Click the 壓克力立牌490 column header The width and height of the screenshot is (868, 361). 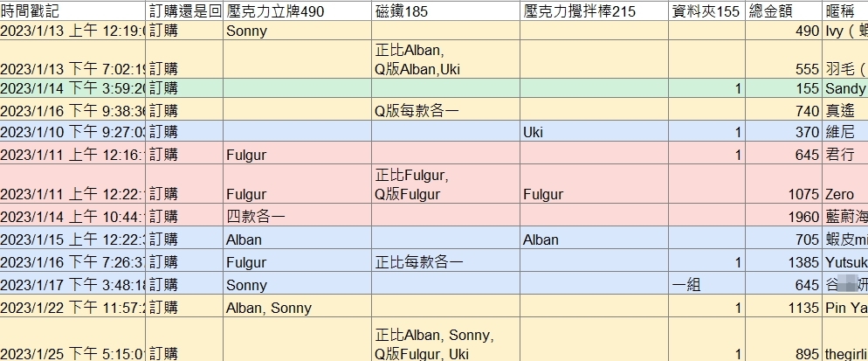coord(297,11)
